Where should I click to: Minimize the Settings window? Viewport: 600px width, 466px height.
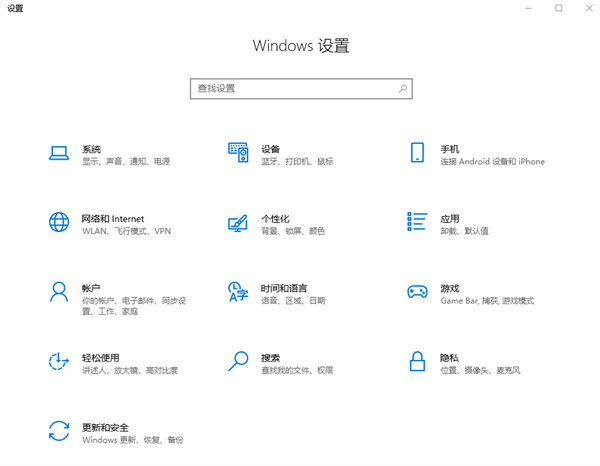528,8
